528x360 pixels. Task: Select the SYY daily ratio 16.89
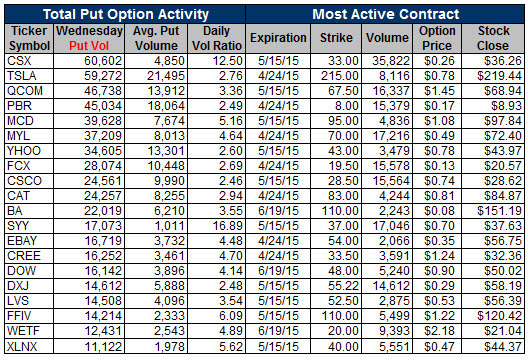(217, 226)
